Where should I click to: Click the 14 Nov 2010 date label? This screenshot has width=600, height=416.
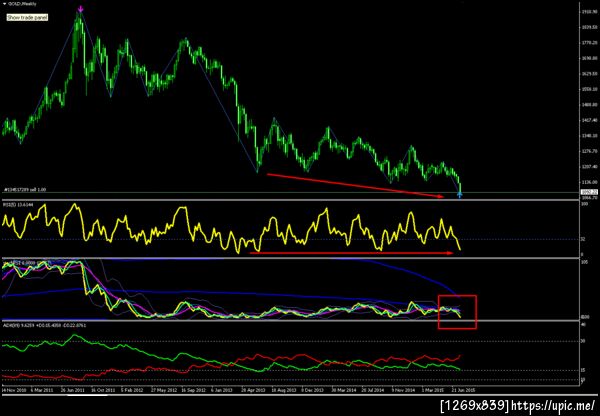tap(14, 390)
